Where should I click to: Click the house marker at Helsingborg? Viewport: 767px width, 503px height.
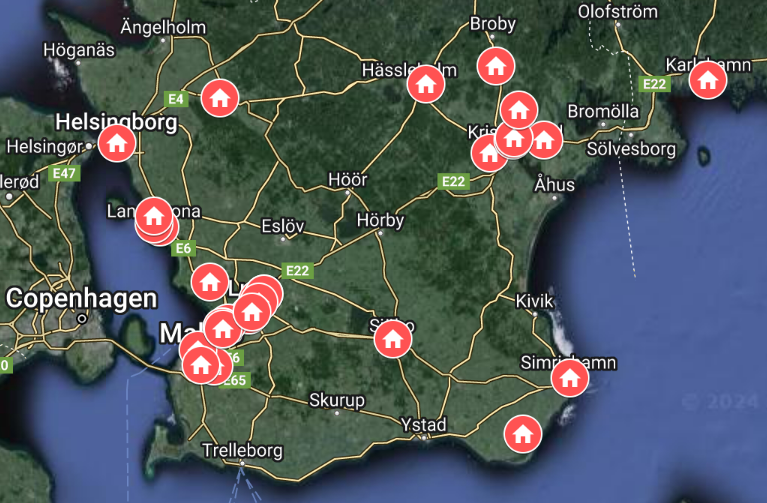click(117, 143)
